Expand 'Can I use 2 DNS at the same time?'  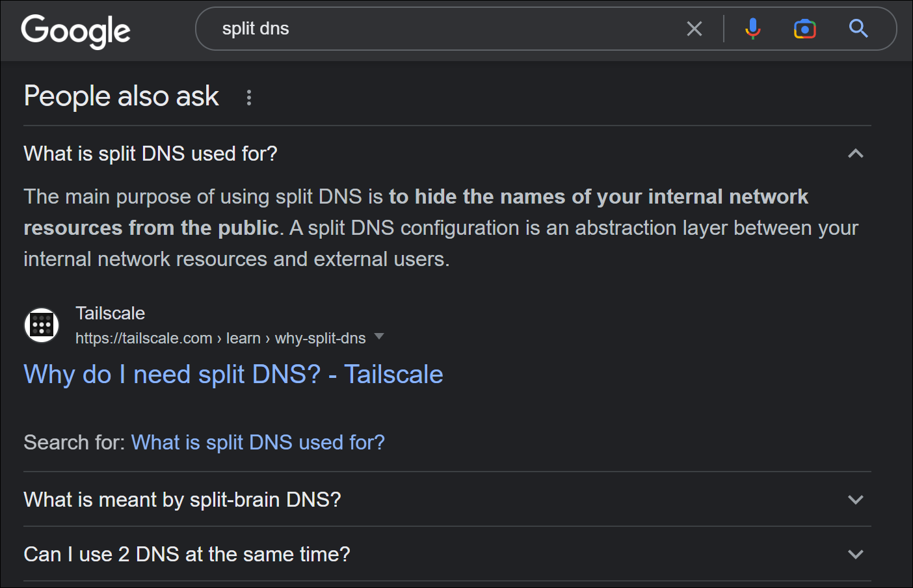click(447, 554)
